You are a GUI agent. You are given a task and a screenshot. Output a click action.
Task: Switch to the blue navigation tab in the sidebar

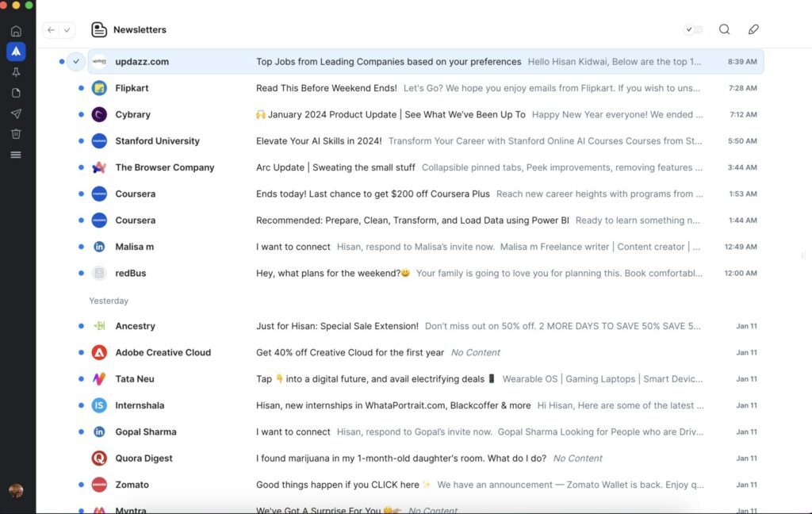pos(16,52)
